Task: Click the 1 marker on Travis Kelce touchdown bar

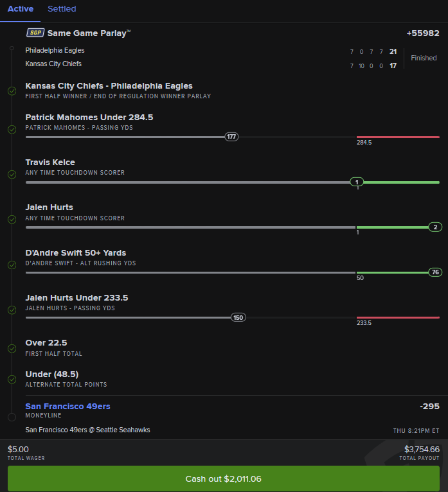Action: point(357,182)
